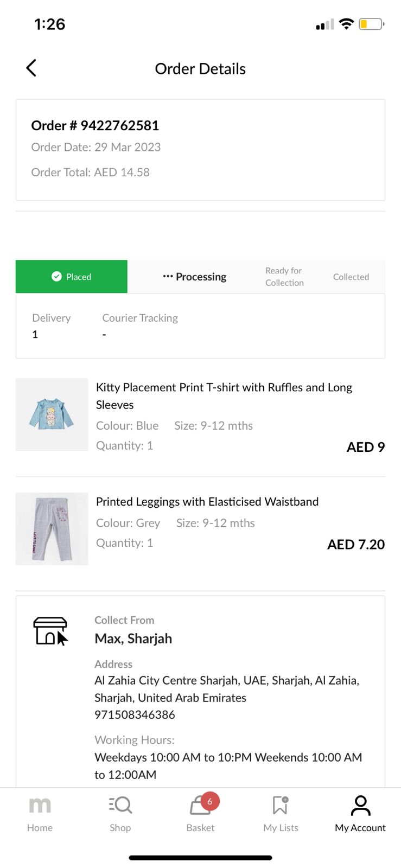Tap the back arrow icon
Viewport: 401px width, 868px height.
pyautogui.click(x=31, y=68)
